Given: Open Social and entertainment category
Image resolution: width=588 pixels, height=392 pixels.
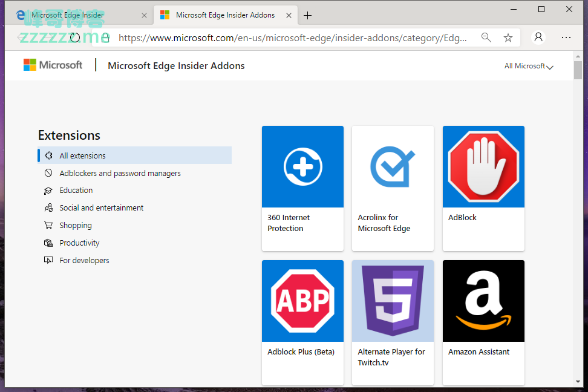Looking at the screenshot, I should click(x=101, y=208).
